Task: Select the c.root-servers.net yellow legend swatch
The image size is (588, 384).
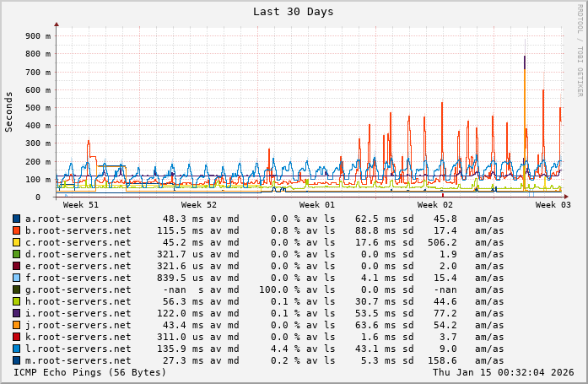Action: coord(16,242)
